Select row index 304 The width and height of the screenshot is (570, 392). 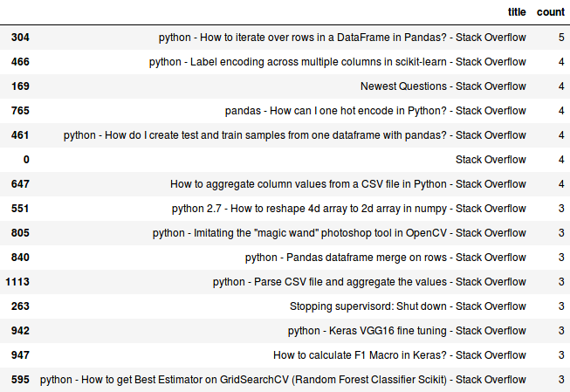click(20, 38)
